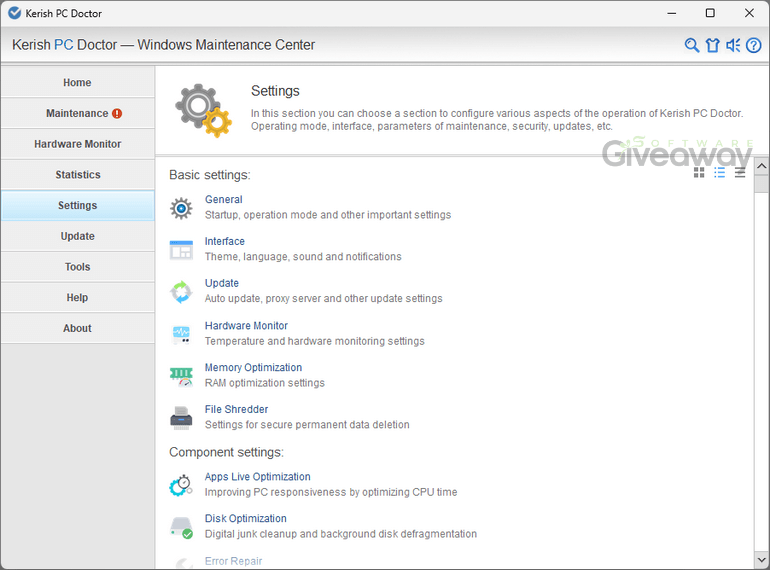Click the shirt-shaped skin icon
Image resolution: width=770 pixels, height=570 pixels.
tap(712, 45)
